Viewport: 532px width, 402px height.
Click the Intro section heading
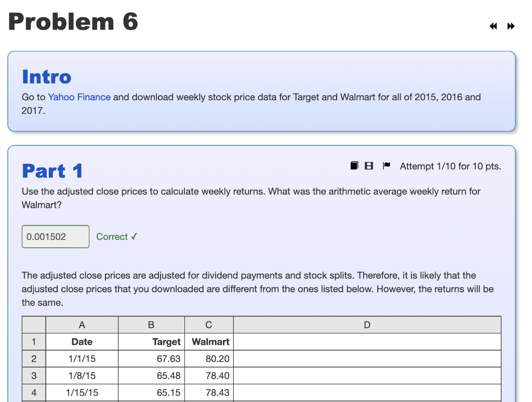coord(46,77)
